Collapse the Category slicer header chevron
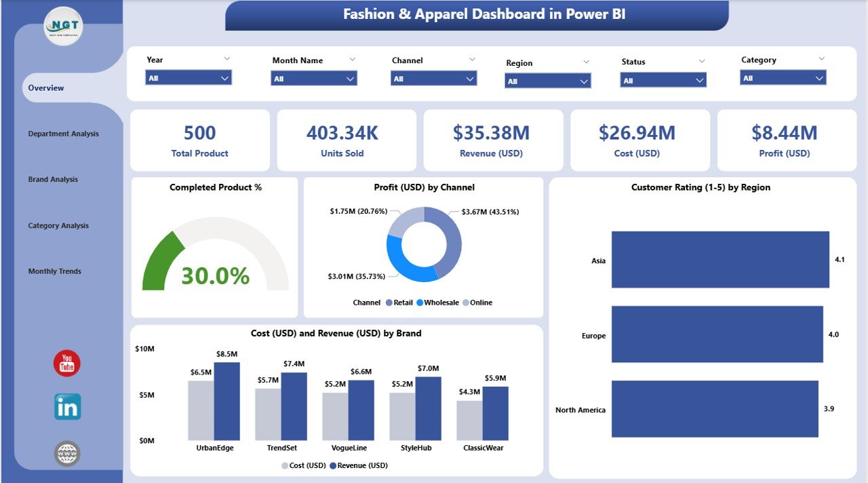The height and width of the screenshot is (483, 868). coord(822,59)
